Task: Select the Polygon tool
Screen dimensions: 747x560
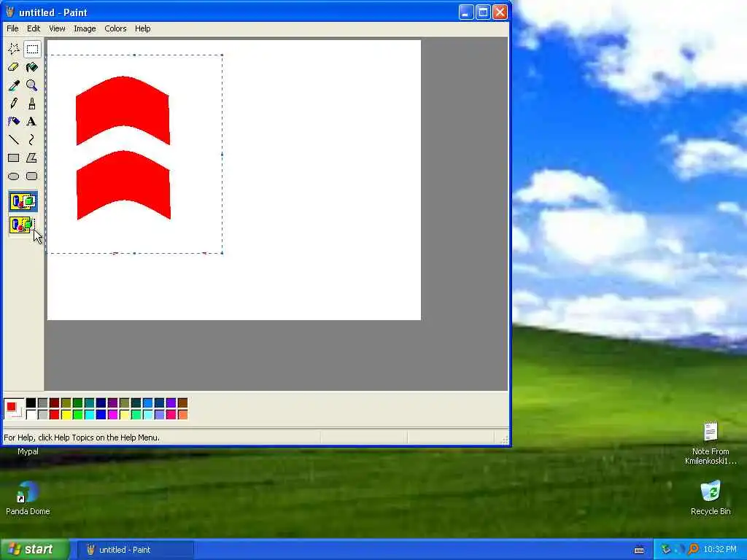Action: click(32, 157)
